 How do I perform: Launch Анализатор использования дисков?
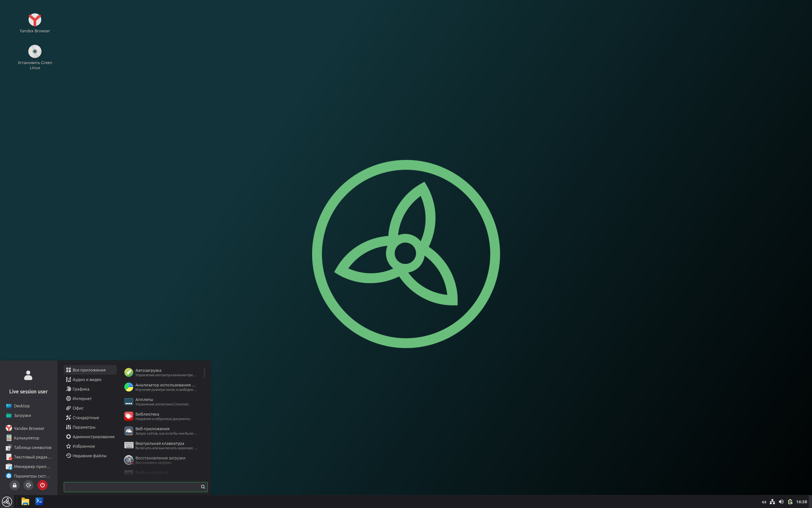tap(161, 387)
